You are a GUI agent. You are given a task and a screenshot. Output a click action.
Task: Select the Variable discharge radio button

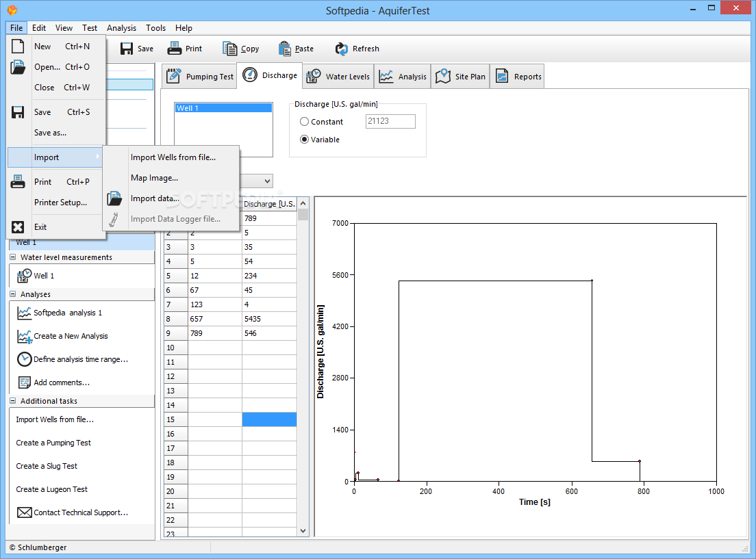pos(304,140)
